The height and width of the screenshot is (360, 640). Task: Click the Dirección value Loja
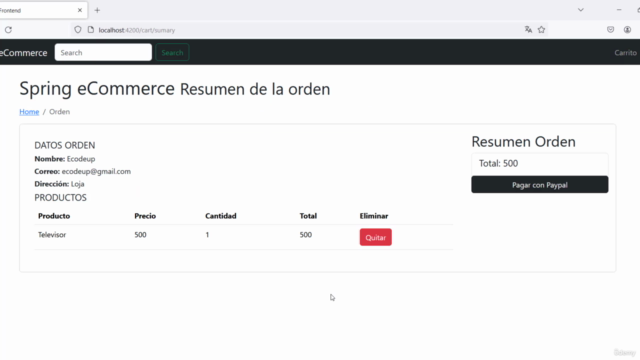pos(78,184)
